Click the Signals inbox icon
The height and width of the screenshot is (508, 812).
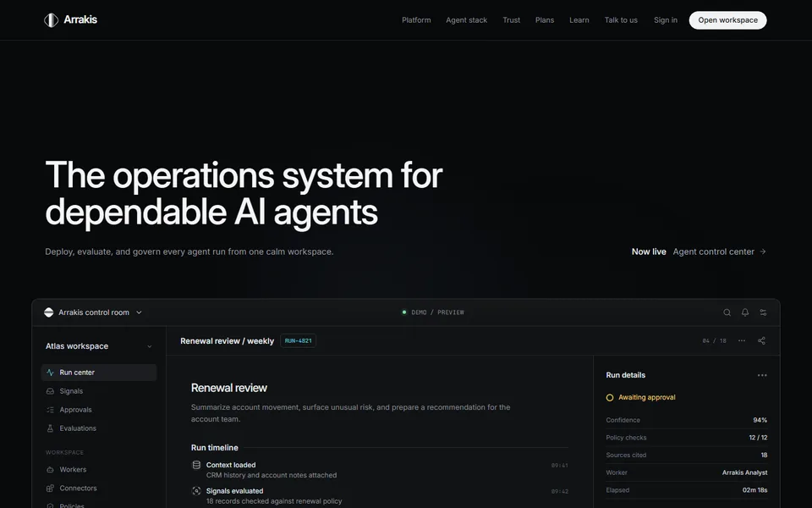[50, 391]
